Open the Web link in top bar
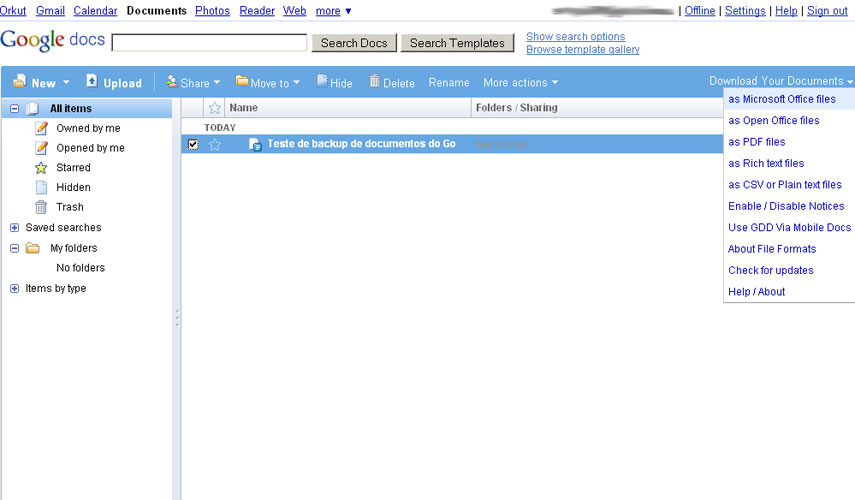Image resolution: width=855 pixels, height=500 pixels. pyautogui.click(x=294, y=10)
